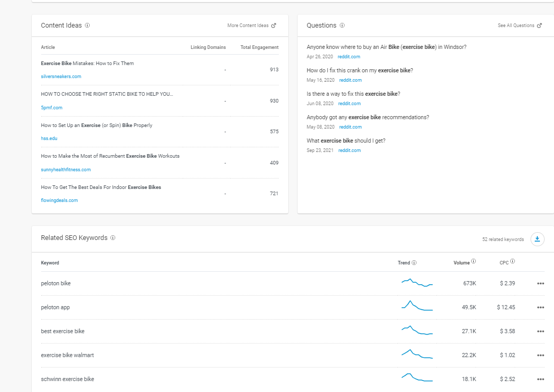
Task: View the schwinn exercise bike trend chart
Action: coord(417,377)
